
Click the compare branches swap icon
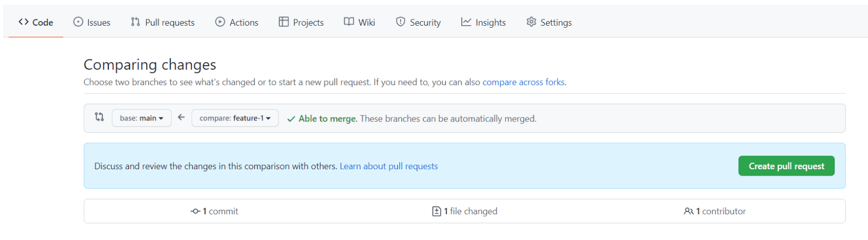[99, 117]
